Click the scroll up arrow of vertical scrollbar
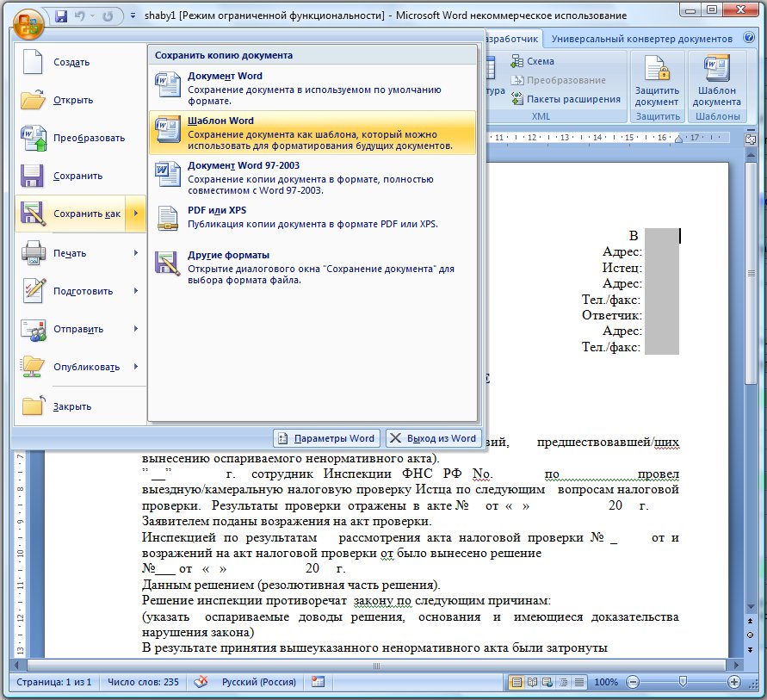The width and height of the screenshot is (767, 700). (x=751, y=155)
